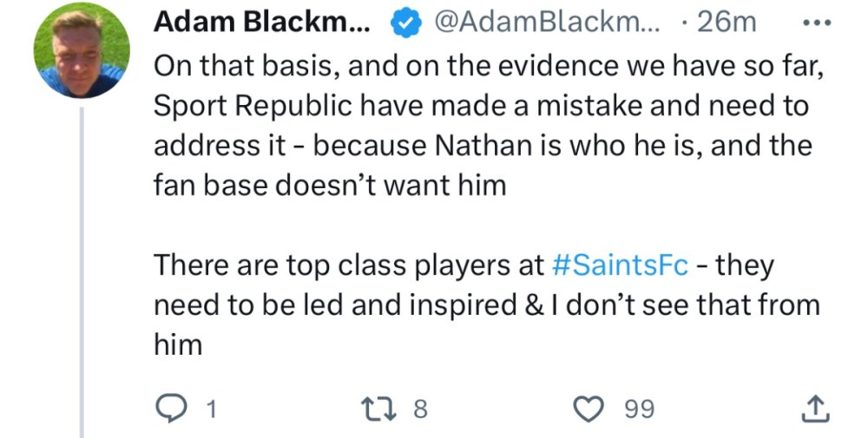The image size is (868, 438).
Task: Tap the share upload icon
Action: pos(813,408)
